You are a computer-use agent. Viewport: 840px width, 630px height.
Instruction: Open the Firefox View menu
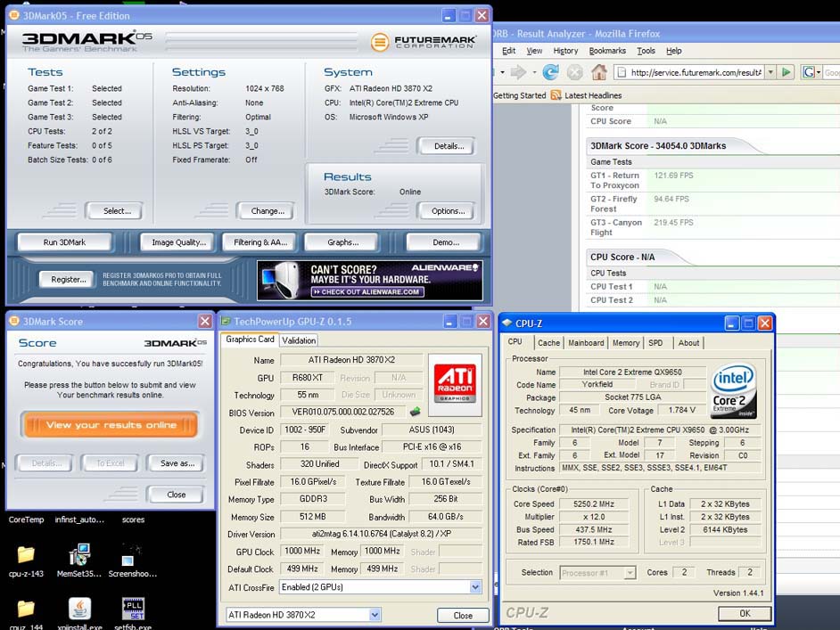click(534, 51)
